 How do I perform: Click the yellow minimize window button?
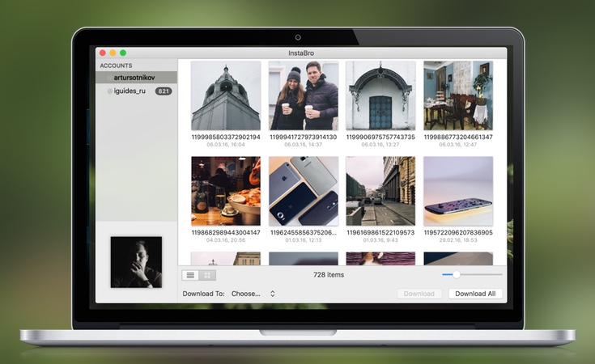113,53
